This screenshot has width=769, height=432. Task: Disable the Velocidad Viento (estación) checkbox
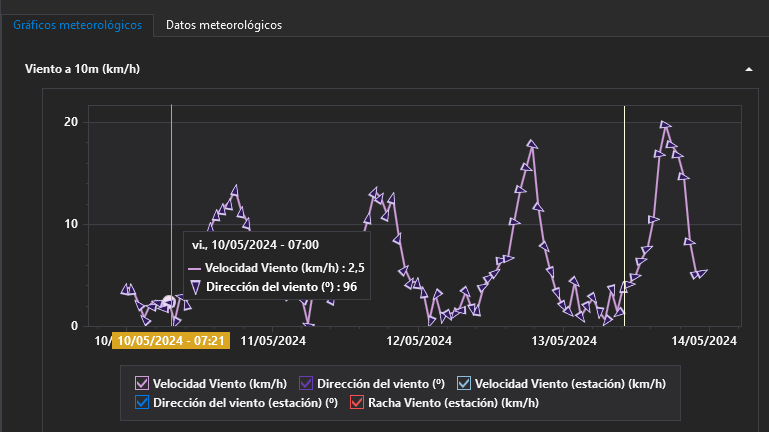[463, 383]
